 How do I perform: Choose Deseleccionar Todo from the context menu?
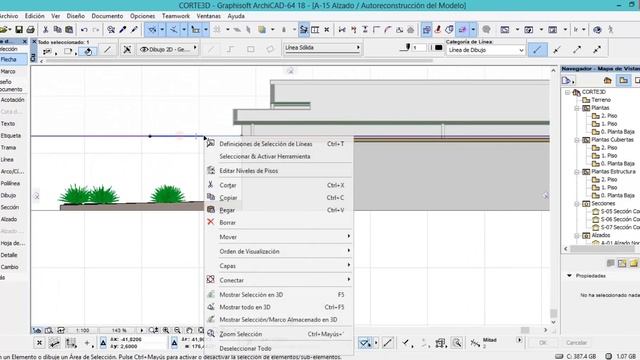278,348
